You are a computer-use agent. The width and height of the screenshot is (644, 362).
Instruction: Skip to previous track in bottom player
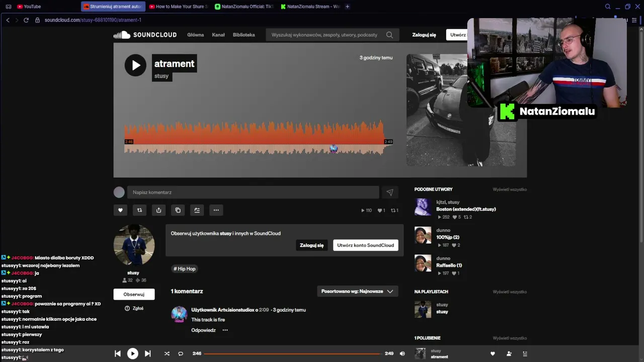coord(118,353)
